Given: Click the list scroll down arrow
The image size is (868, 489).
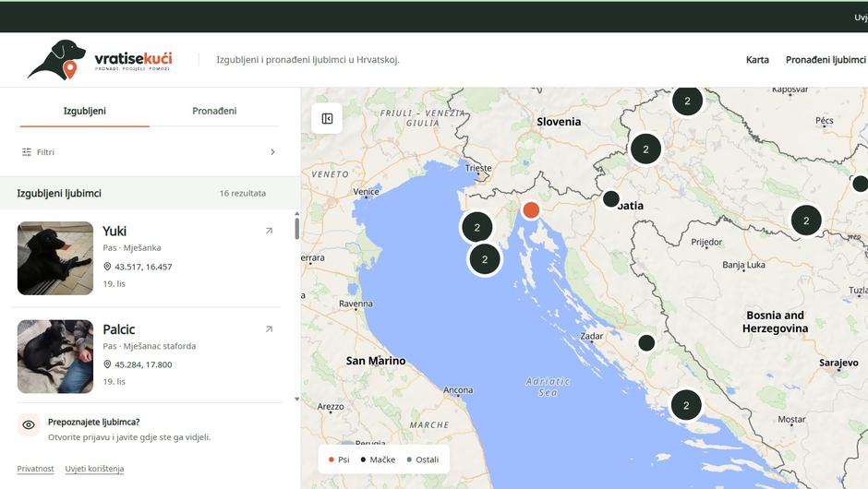Looking at the screenshot, I should tap(296, 399).
